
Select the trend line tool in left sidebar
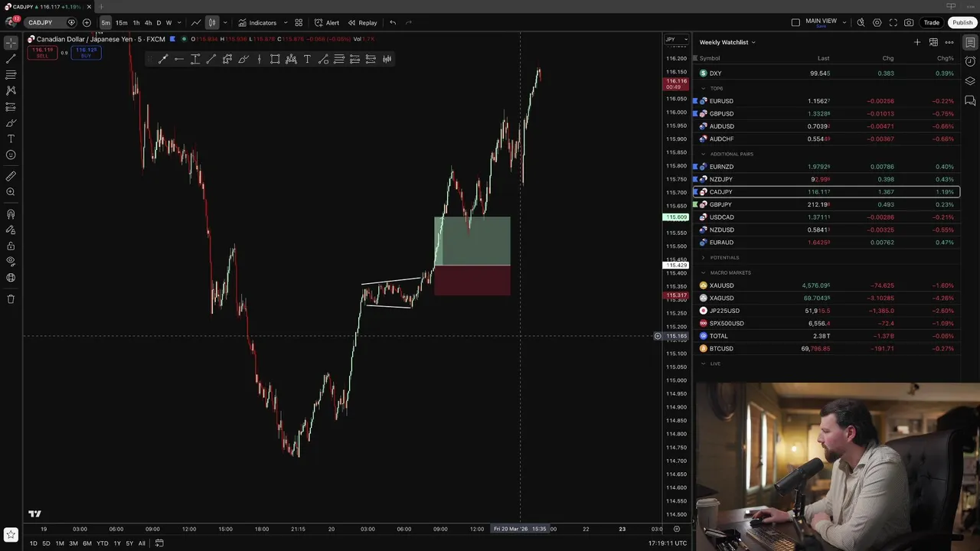(x=11, y=59)
